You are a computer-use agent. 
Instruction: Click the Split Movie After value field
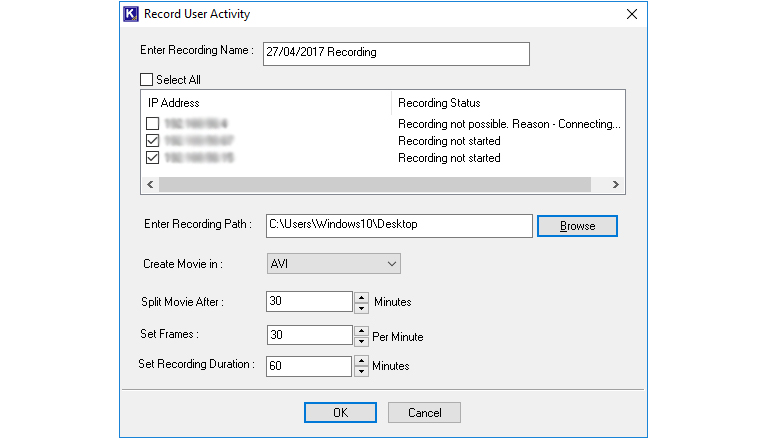coord(309,301)
